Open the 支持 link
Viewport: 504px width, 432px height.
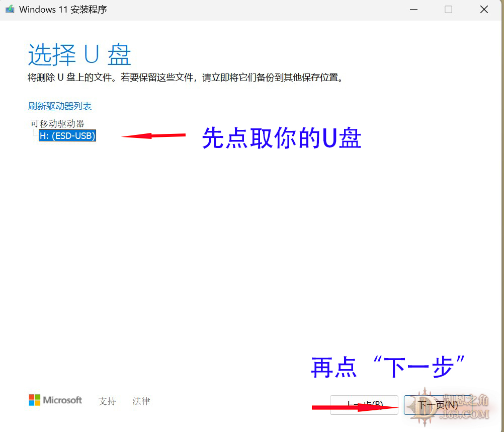[x=107, y=401]
